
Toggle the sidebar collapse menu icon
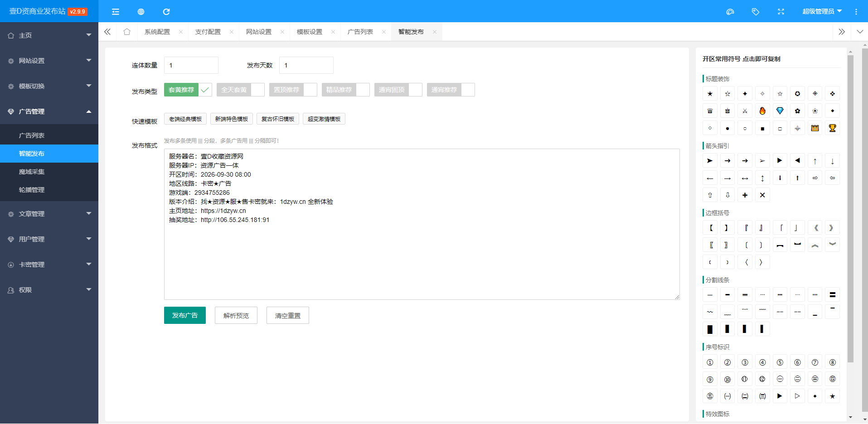116,12
